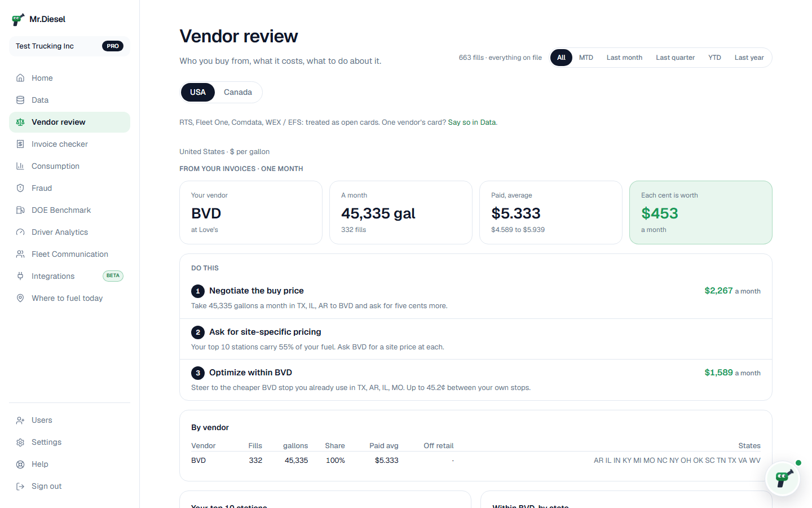Select the Last year range filter
The width and height of the screenshot is (812, 508).
pyautogui.click(x=749, y=58)
